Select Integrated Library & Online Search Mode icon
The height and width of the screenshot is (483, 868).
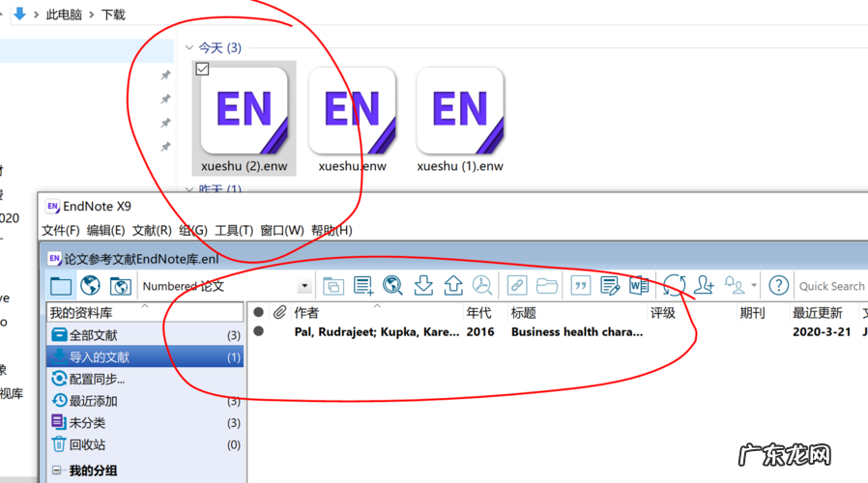(120, 286)
